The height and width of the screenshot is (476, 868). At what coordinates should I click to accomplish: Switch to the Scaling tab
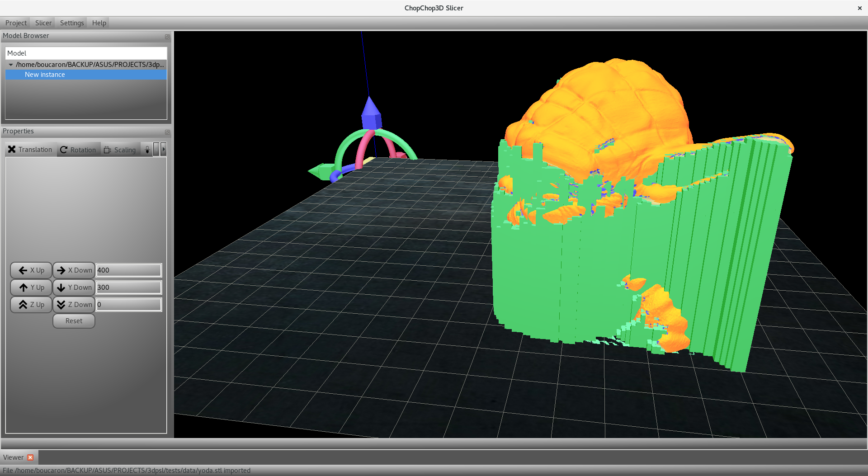pyautogui.click(x=120, y=150)
